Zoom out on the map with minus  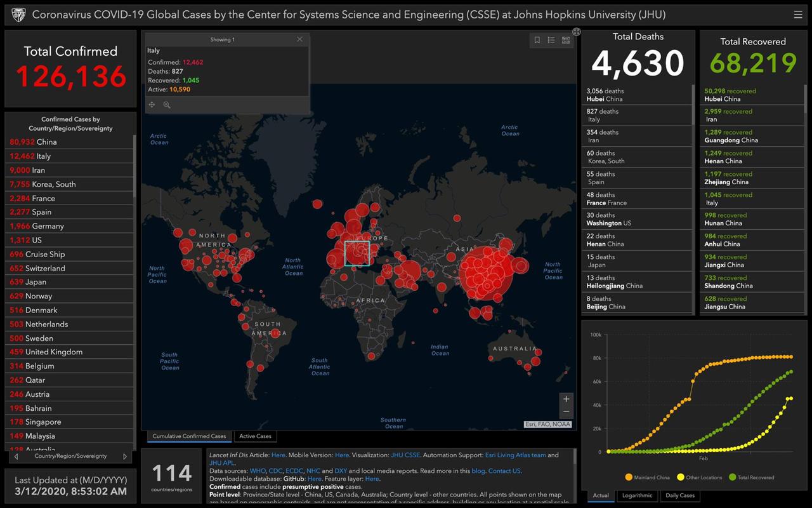coord(566,411)
